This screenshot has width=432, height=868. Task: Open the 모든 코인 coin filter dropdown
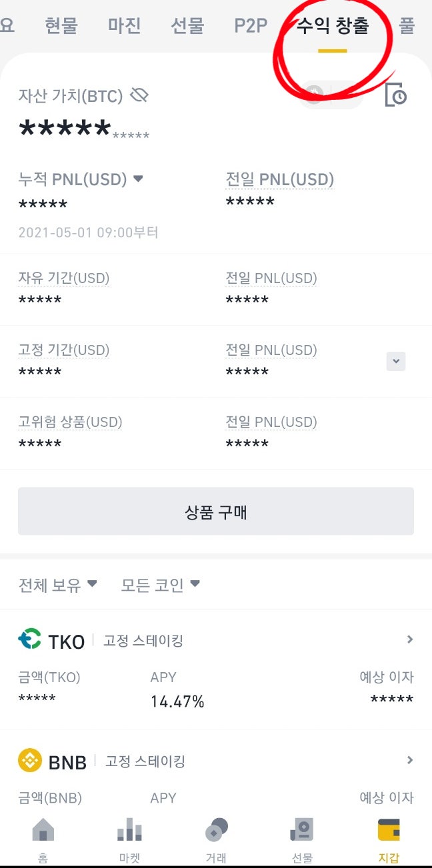160,583
